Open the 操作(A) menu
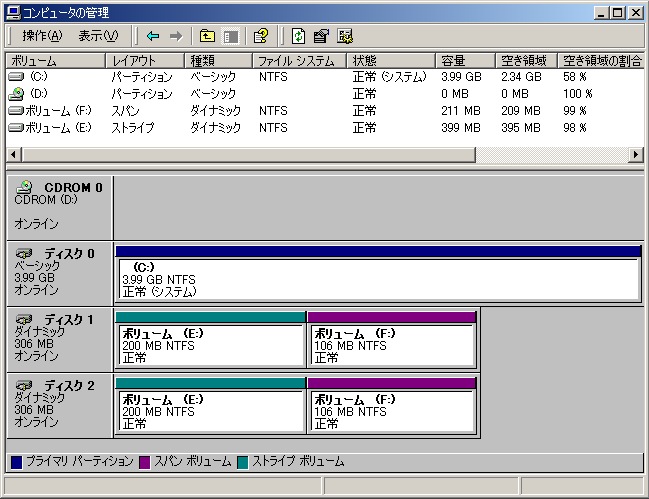 pos(42,36)
